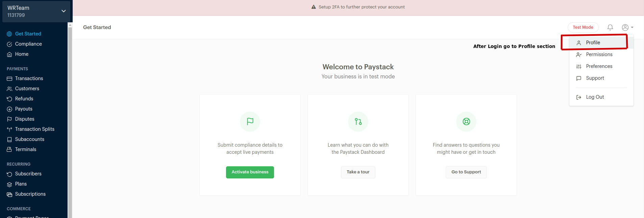
Task: Click the Support chat bubble icon
Action: (579, 78)
